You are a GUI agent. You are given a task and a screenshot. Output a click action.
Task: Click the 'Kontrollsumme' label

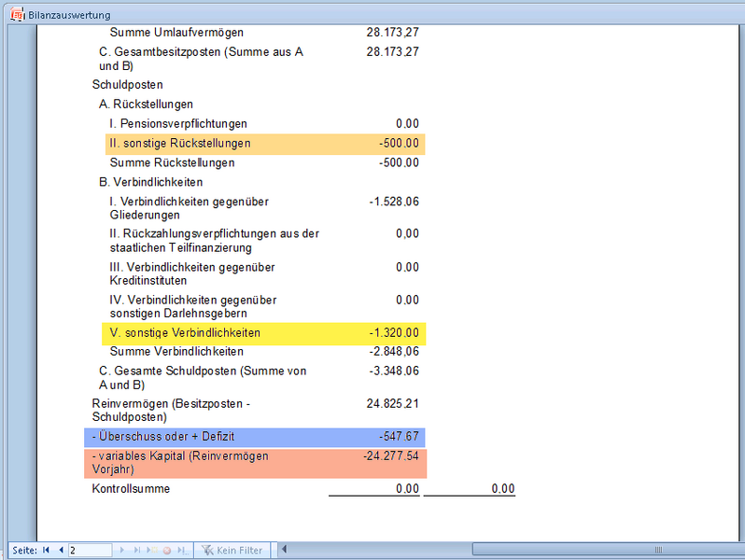[131, 489]
